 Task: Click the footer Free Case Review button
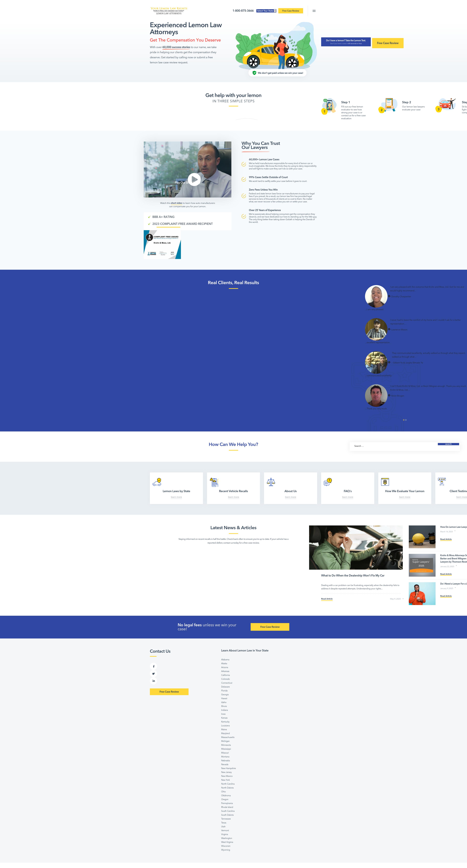tap(169, 692)
